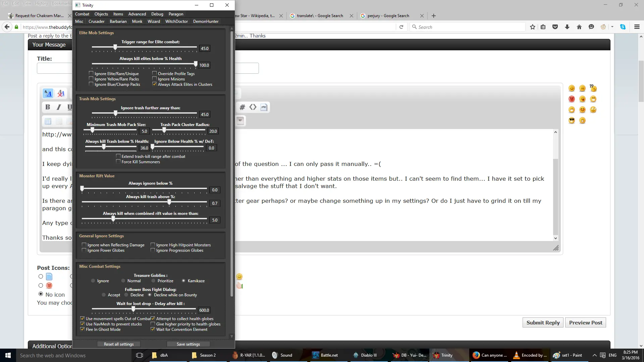Enable Give higher priority to health globes
The height and width of the screenshot is (362, 644).
[x=153, y=324]
